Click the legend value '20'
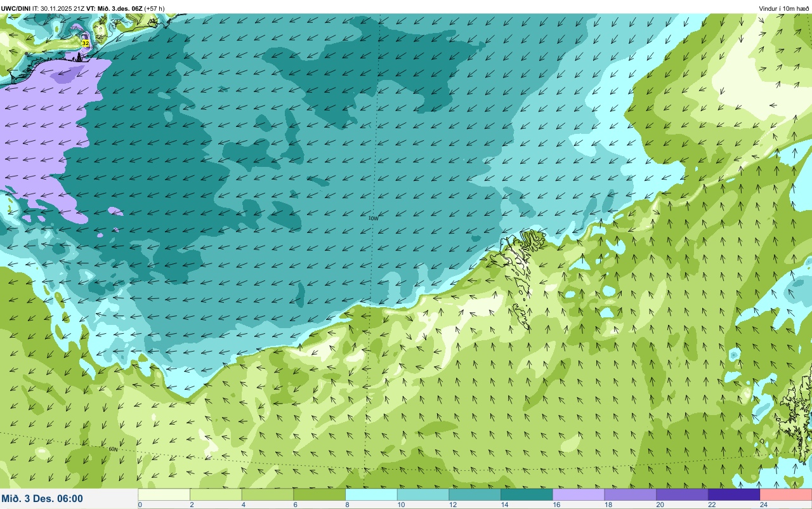The width and height of the screenshot is (812, 509). click(658, 505)
